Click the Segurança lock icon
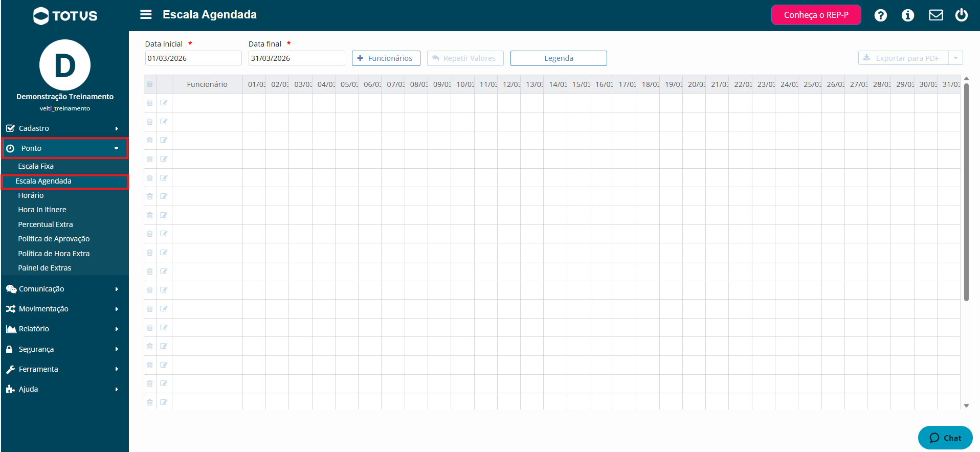The height and width of the screenshot is (452, 980). (9, 349)
